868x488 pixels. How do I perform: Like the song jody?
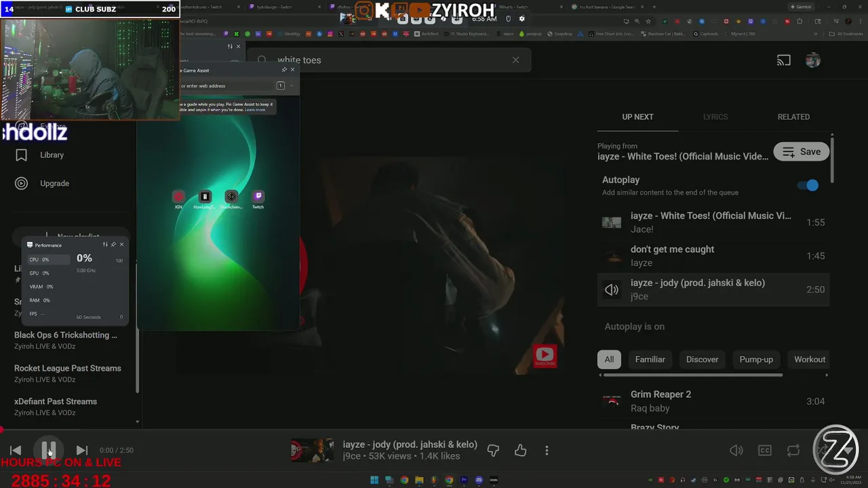point(520,450)
